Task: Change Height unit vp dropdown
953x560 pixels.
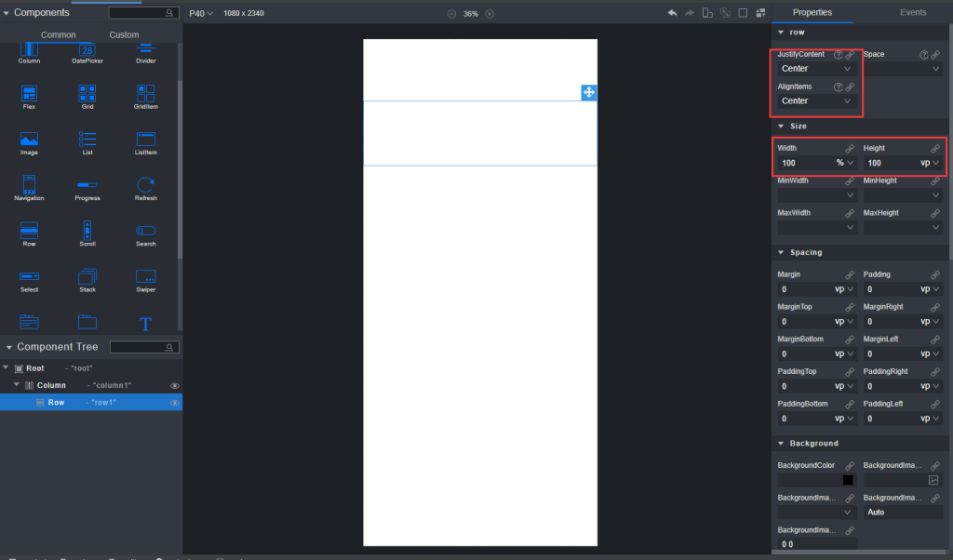Action: click(930, 163)
